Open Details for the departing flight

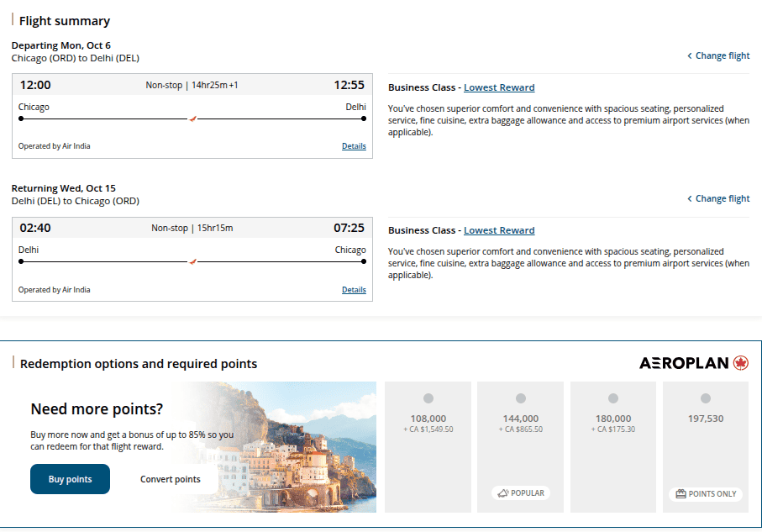[354, 146]
